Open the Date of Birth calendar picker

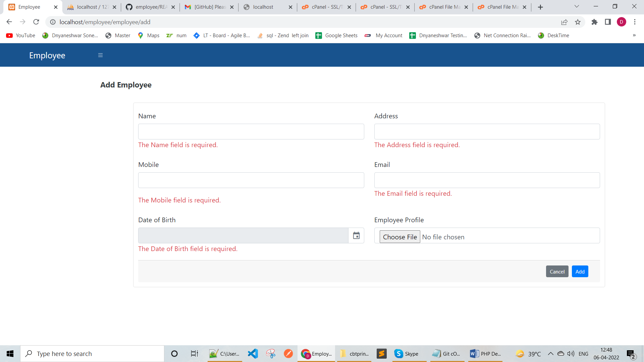pos(356,236)
